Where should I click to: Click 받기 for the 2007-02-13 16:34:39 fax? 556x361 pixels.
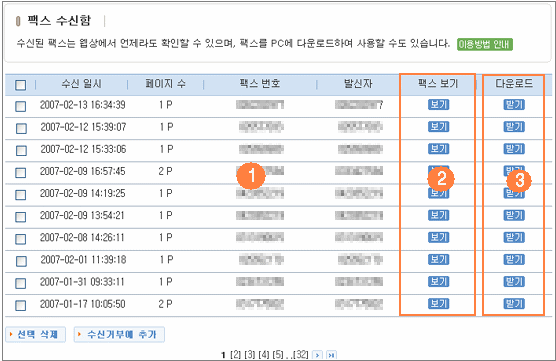514,105
